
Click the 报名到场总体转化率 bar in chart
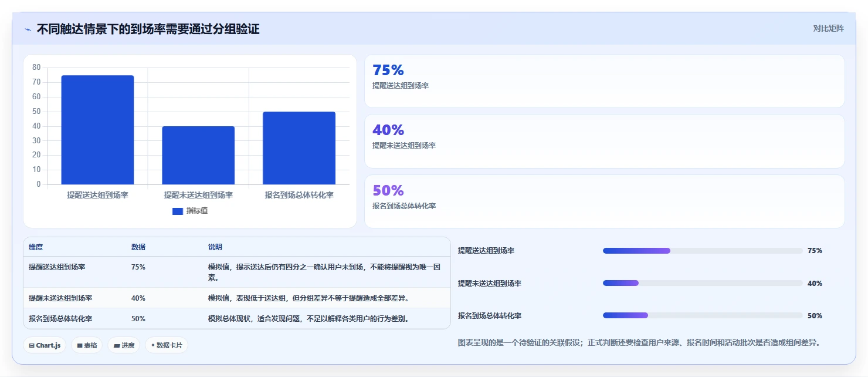point(299,148)
